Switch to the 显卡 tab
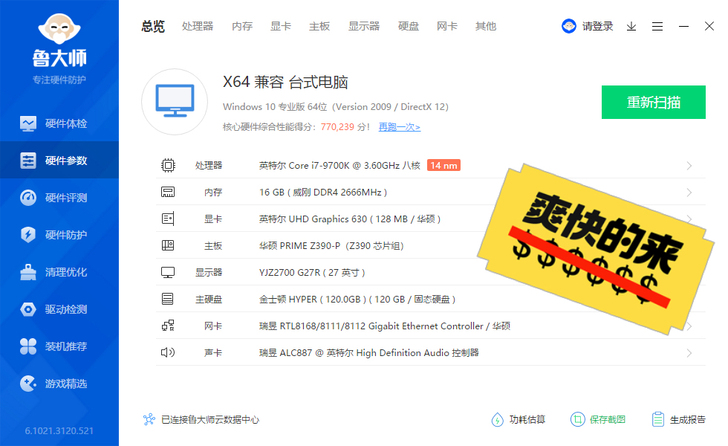Image resolution: width=728 pixels, height=446 pixels. click(281, 26)
